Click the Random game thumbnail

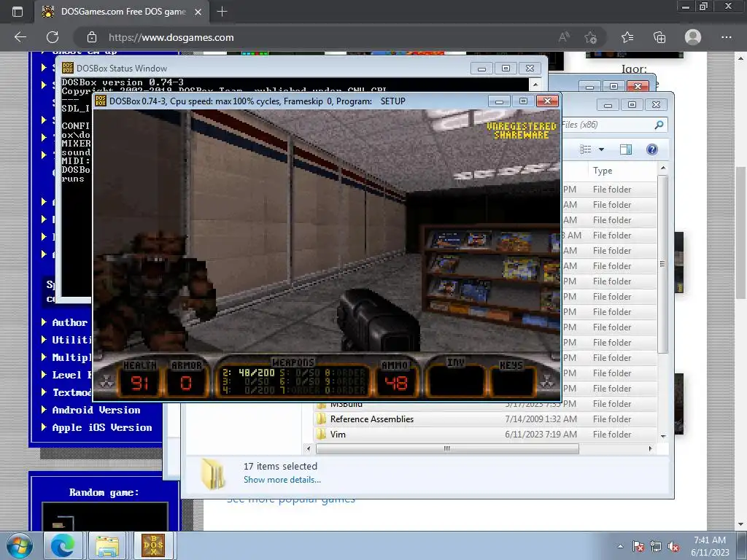pos(105,517)
